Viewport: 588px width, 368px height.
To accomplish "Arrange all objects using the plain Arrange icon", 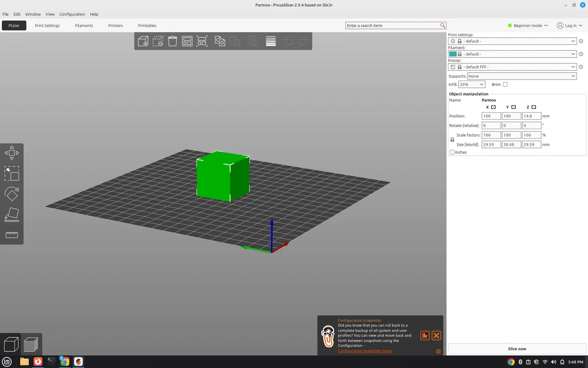I will click(187, 41).
